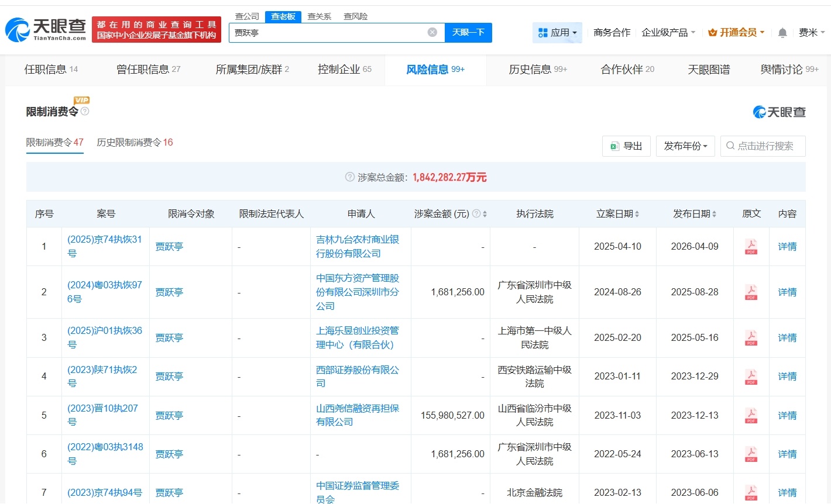The height and width of the screenshot is (504, 831).
Task: Open case link (2024)粤03执恢976号
Action: 105,292
